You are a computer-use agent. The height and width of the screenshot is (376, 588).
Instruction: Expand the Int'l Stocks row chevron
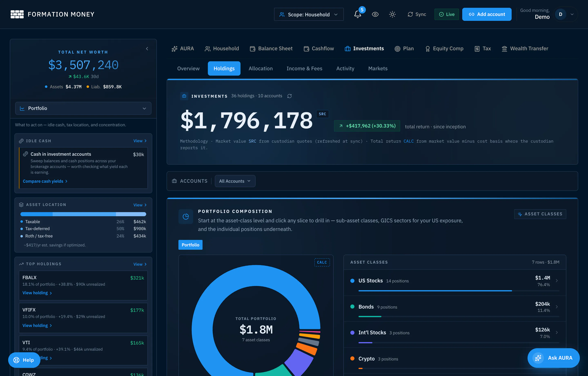[x=557, y=332]
